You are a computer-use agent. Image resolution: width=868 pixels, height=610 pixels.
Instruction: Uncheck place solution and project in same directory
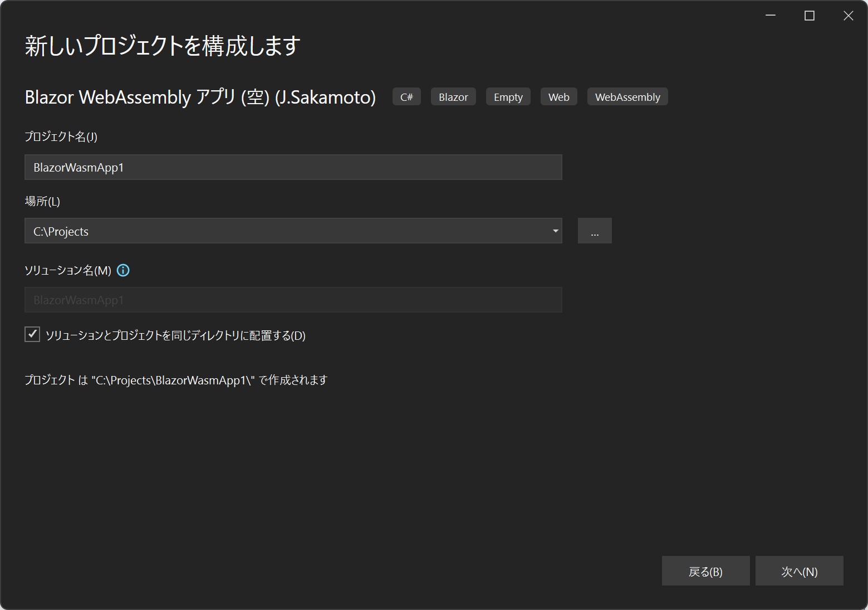(32, 334)
